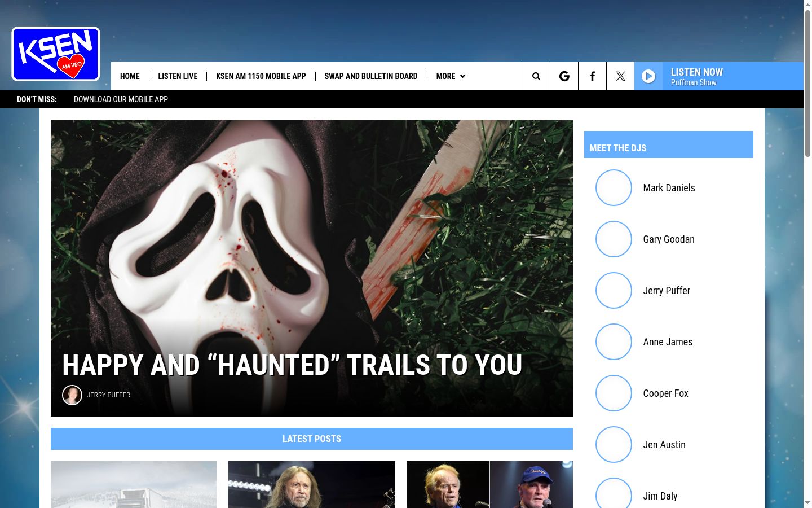Screen dimensions: 812x508
Task: Click Jerry Puffer author name under the headline
Action: point(108,395)
